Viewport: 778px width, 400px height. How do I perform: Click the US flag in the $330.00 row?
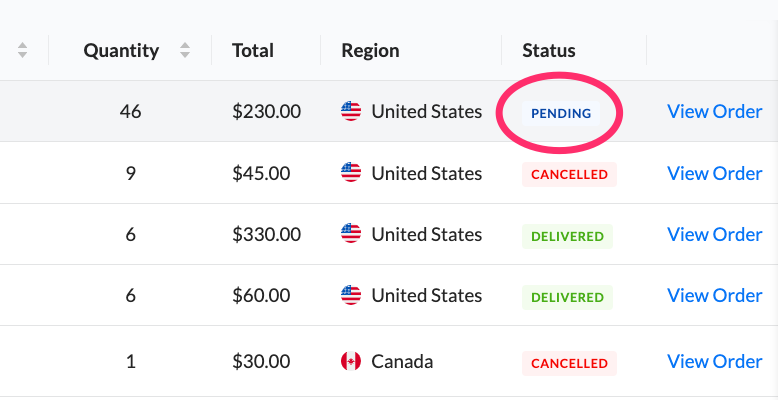[351, 234]
